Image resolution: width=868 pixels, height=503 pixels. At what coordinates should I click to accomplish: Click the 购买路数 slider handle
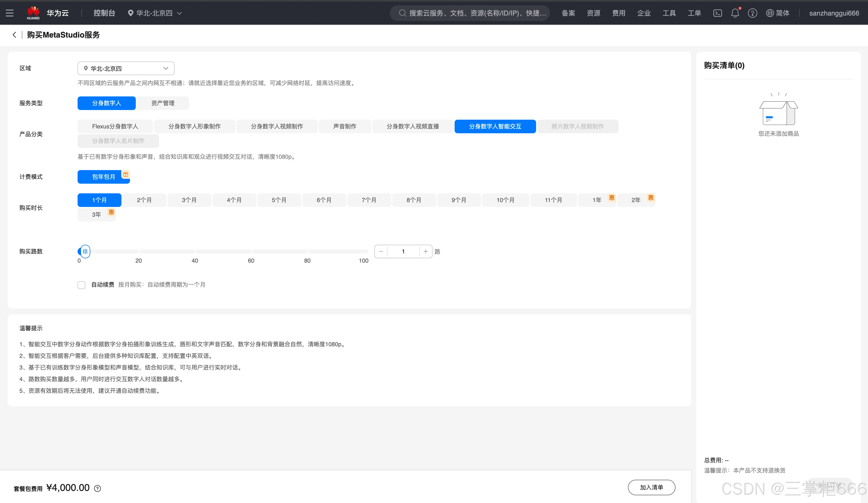85,251
